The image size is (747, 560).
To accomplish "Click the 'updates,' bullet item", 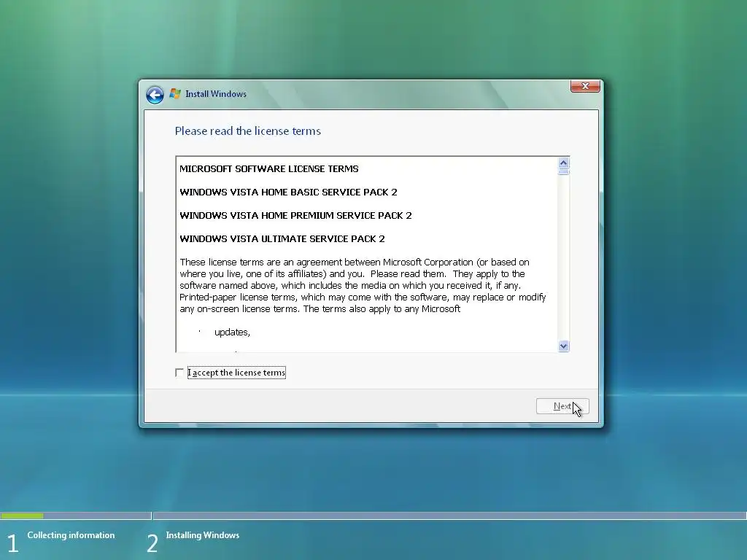I will click(x=232, y=332).
